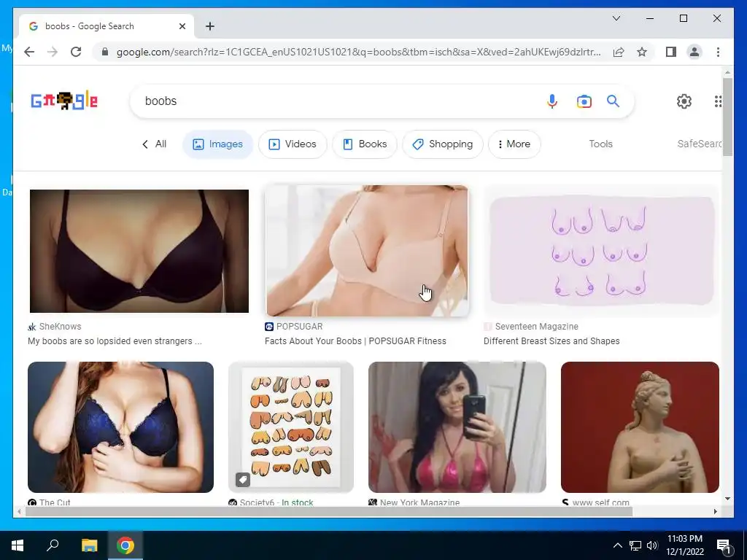This screenshot has width=747, height=560.
Task: Select the Images filter tab
Action: click(x=217, y=144)
